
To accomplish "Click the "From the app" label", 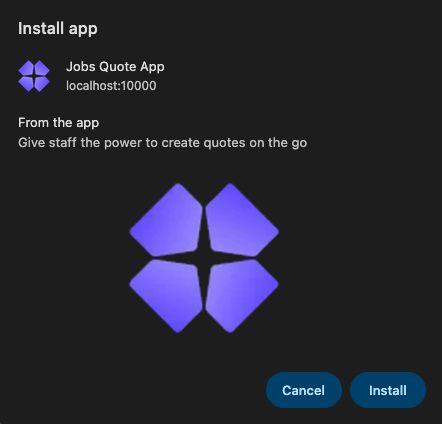I will pyautogui.click(x=58, y=123).
